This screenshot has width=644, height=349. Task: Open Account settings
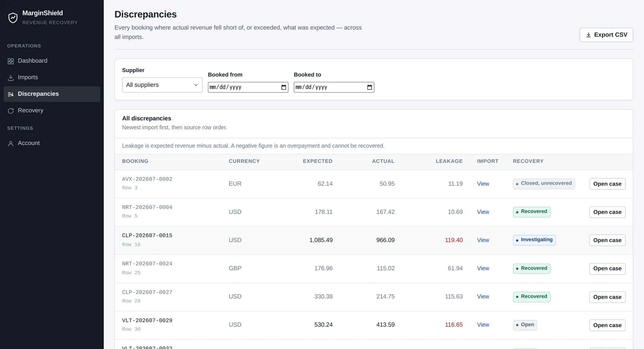52,143
